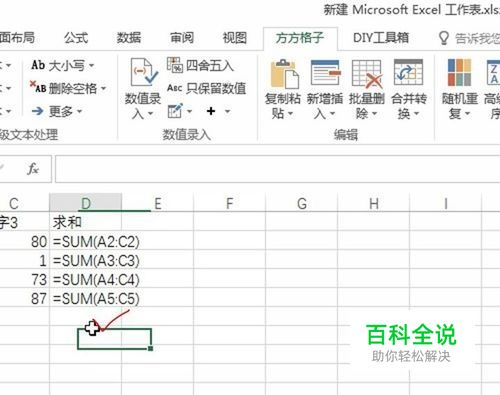The width and height of the screenshot is (500, 395).
Task: Open the 新增插入 dropdown arrow
Action: click(x=332, y=114)
